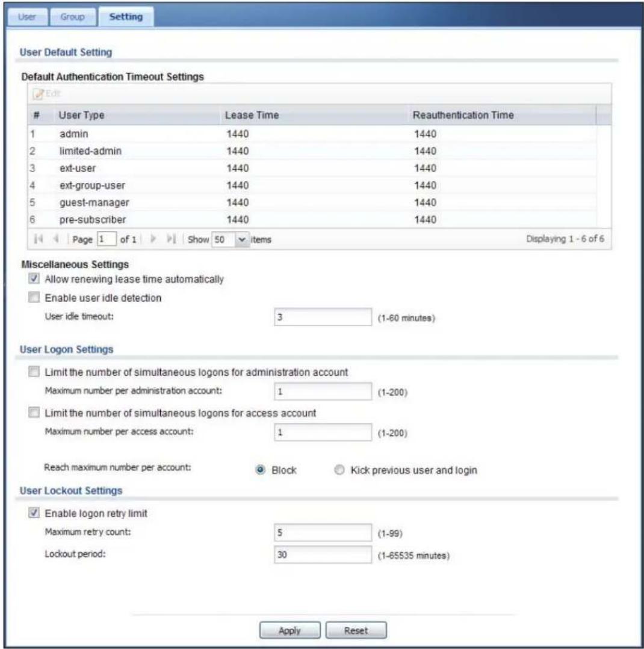
Task: Select the Block radio button
Action: click(261, 470)
